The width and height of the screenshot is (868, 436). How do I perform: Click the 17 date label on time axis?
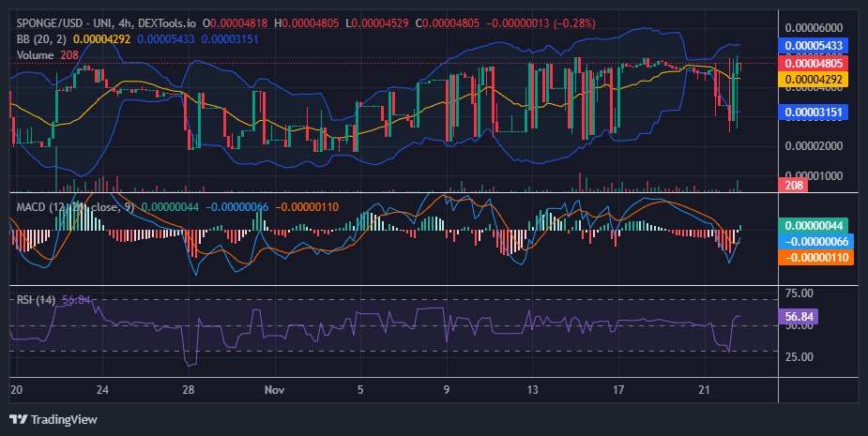pos(618,390)
